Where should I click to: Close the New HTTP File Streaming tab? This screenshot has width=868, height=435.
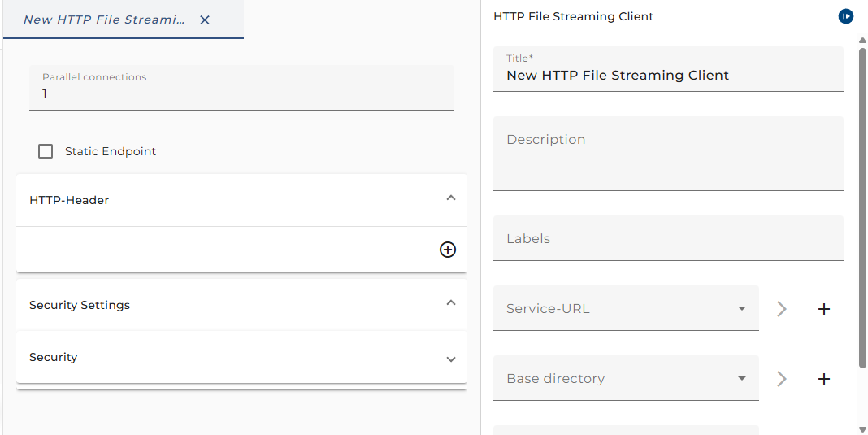(205, 20)
